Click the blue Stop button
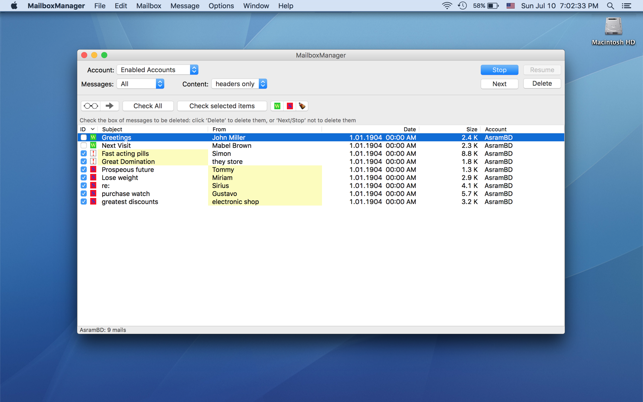The height and width of the screenshot is (402, 643). pyautogui.click(x=499, y=70)
